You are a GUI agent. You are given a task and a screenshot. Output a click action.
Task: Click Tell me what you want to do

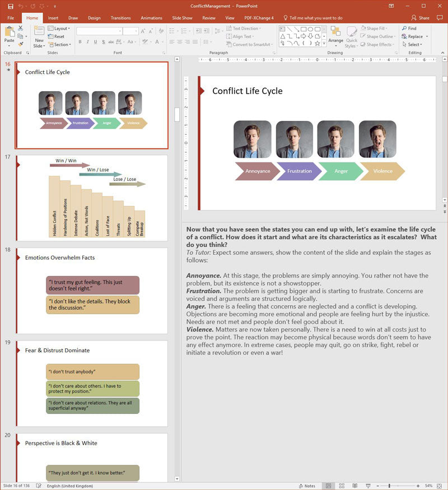(x=312, y=18)
